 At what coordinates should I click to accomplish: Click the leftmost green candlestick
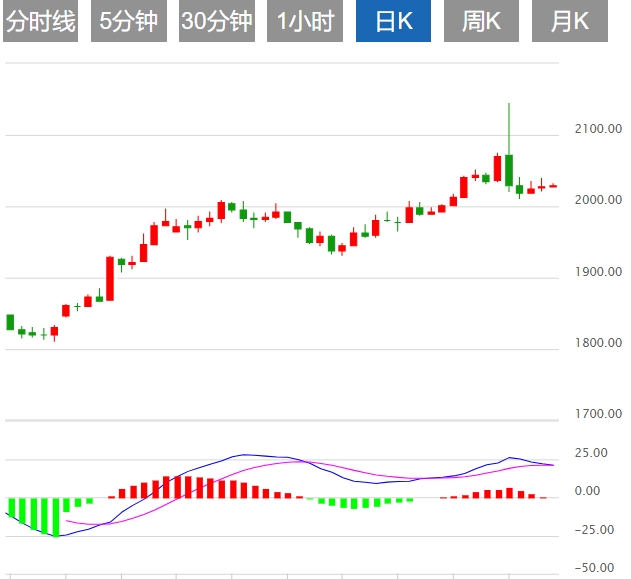10,322
